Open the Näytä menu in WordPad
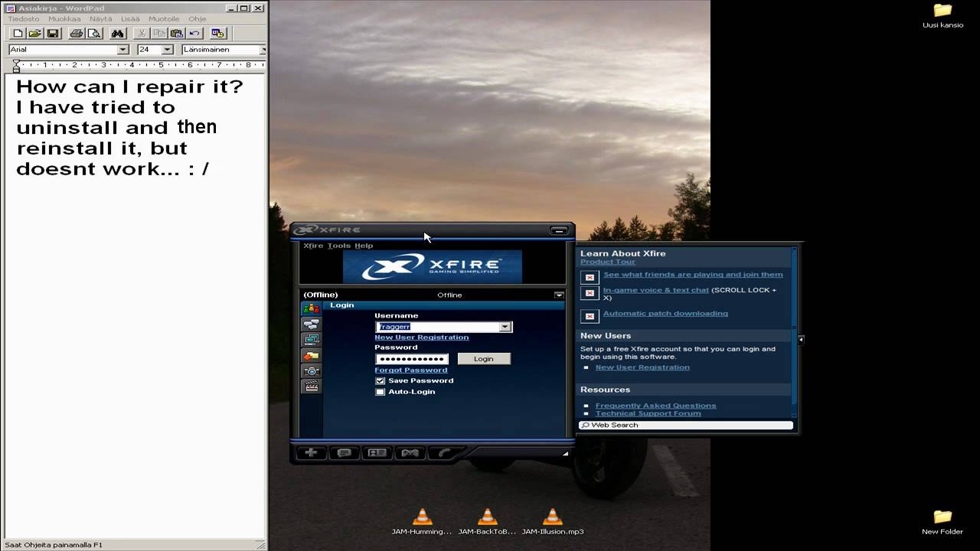The height and width of the screenshot is (551, 980). tap(101, 19)
